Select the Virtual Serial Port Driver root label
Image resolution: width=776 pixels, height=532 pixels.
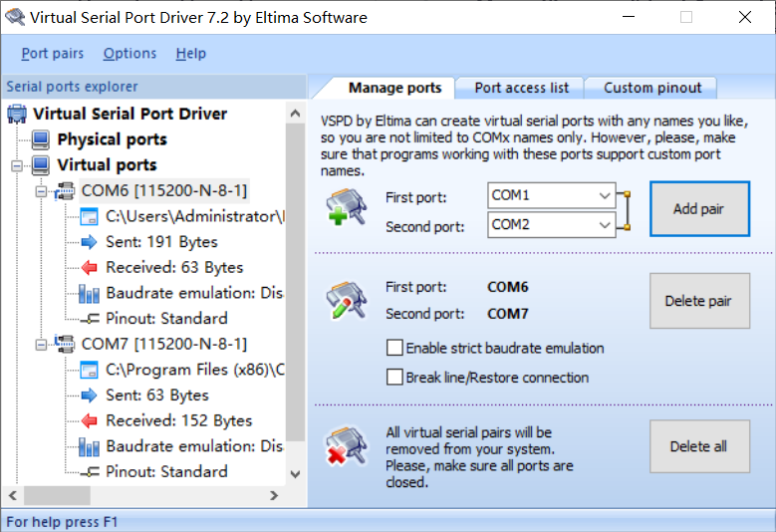click(x=129, y=114)
